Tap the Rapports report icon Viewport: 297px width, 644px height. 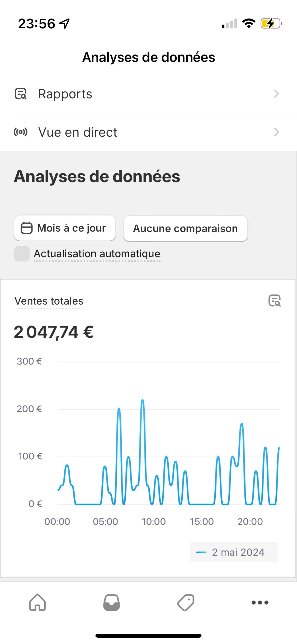click(x=21, y=94)
